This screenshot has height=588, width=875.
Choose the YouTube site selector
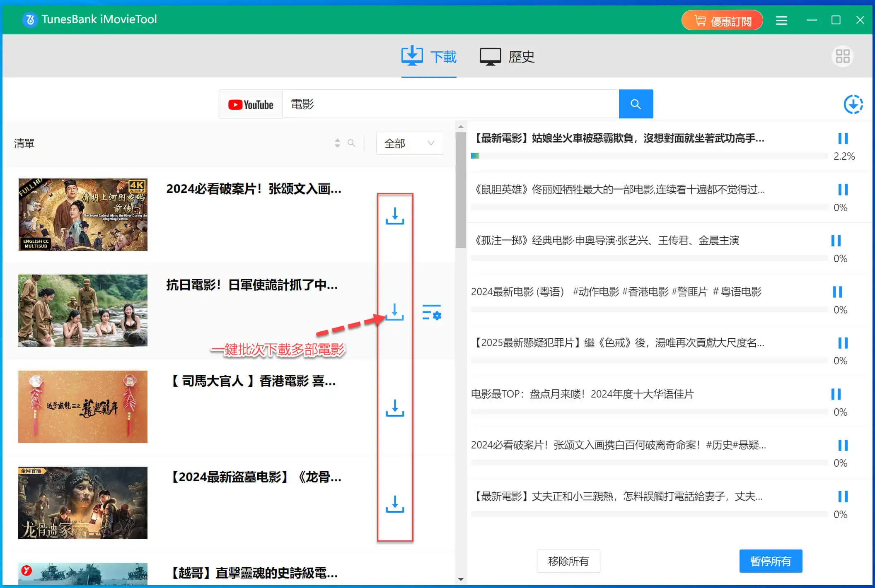(251, 104)
